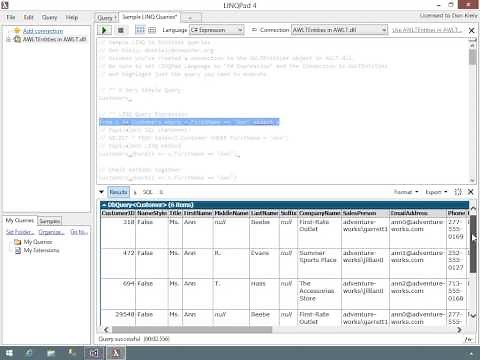Click the undock results panel icon
The height and width of the screenshot is (360, 480).
coord(458,192)
